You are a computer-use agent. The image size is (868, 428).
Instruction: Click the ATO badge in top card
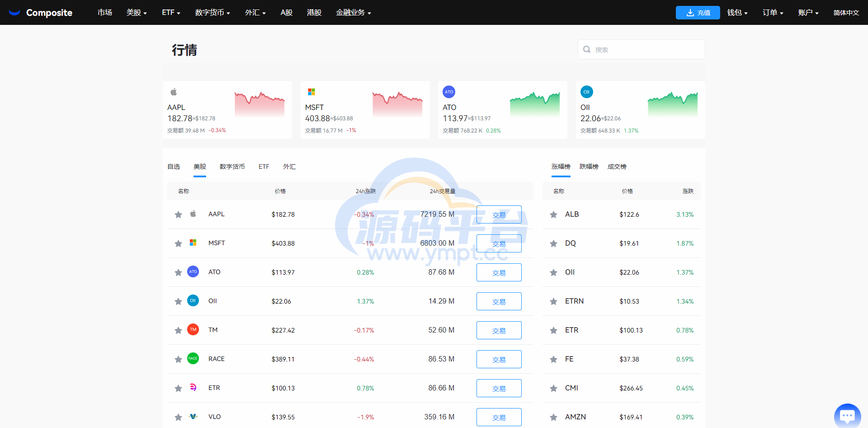(x=449, y=92)
